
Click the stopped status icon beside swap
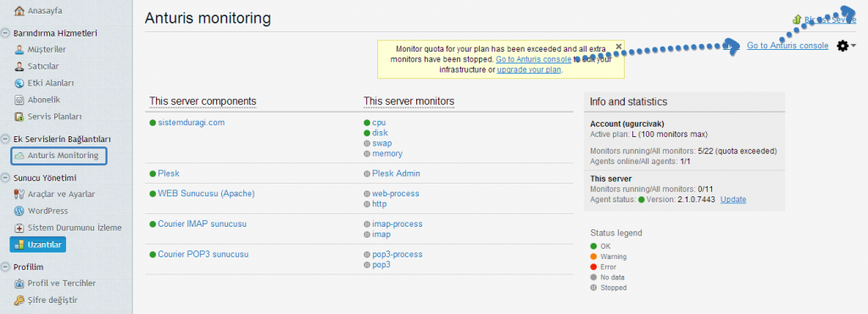tap(366, 143)
